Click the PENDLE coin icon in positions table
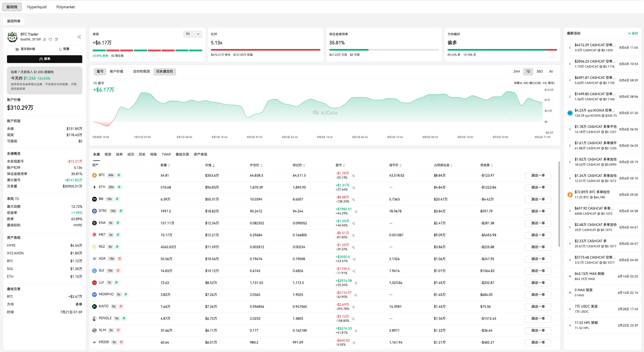Viewport: 644px width, 352px height. [94, 319]
